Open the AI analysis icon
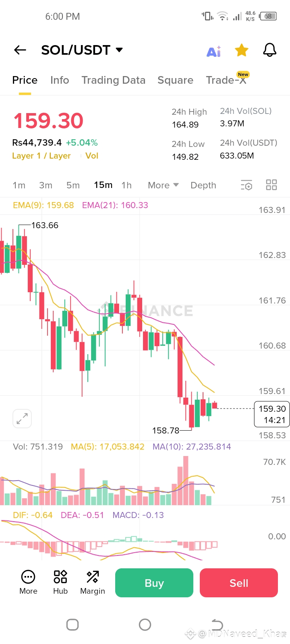The image size is (290, 644). click(x=213, y=51)
